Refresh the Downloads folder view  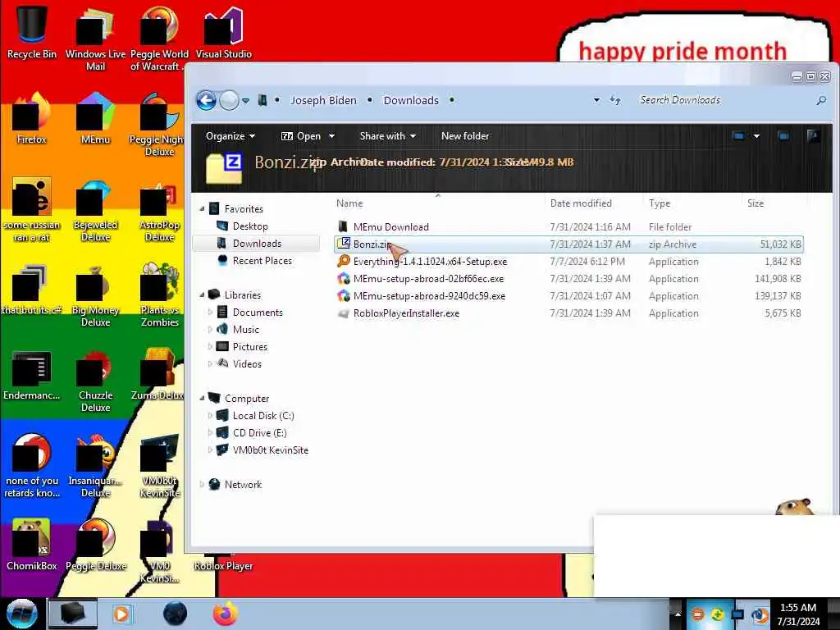pos(615,100)
